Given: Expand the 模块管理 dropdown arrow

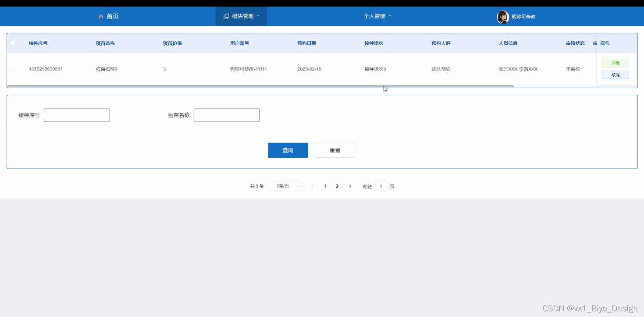Looking at the screenshot, I should 258,16.
